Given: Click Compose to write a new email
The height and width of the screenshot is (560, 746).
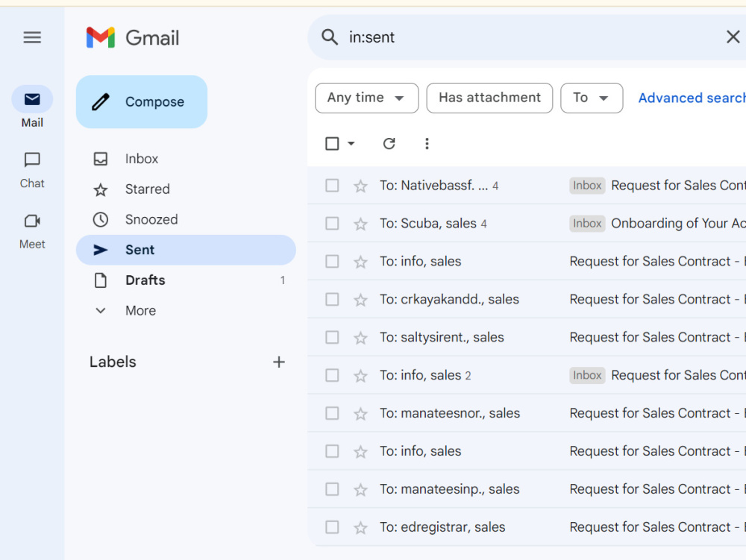Looking at the screenshot, I should 142,101.
